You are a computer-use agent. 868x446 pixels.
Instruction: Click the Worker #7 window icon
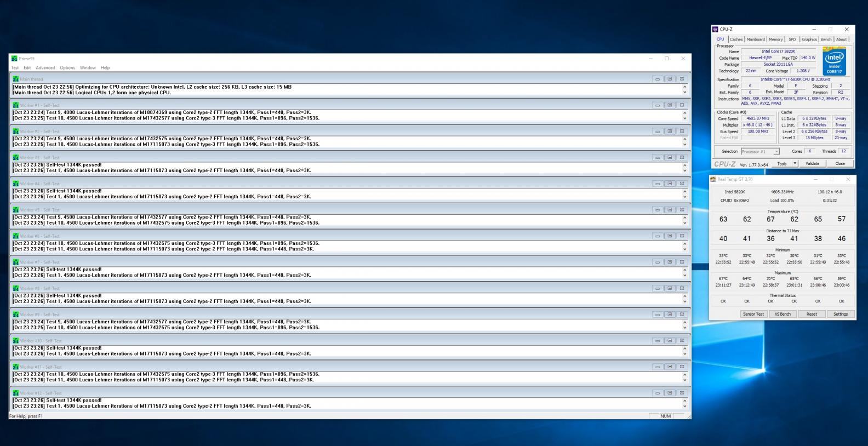pyautogui.click(x=16, y=262)
